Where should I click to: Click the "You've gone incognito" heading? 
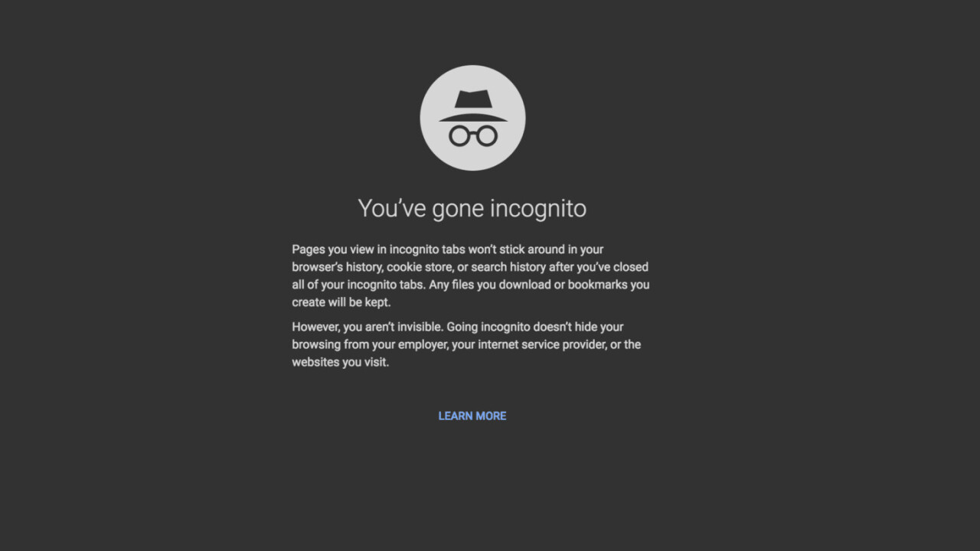(472, 209)
